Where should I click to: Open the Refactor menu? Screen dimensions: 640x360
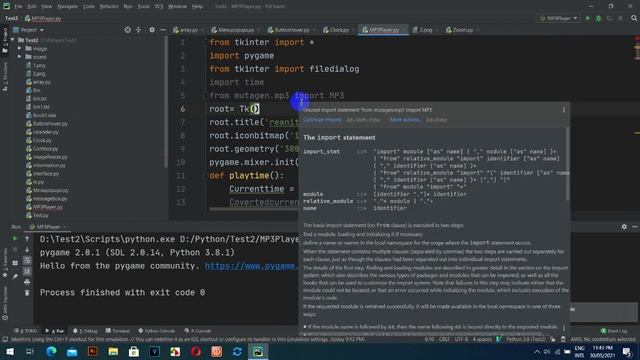click(x=109, y=7)
